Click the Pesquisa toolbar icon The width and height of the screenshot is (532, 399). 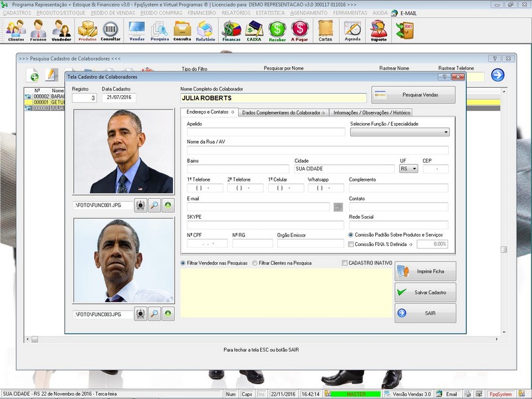(x=160, y=31)
